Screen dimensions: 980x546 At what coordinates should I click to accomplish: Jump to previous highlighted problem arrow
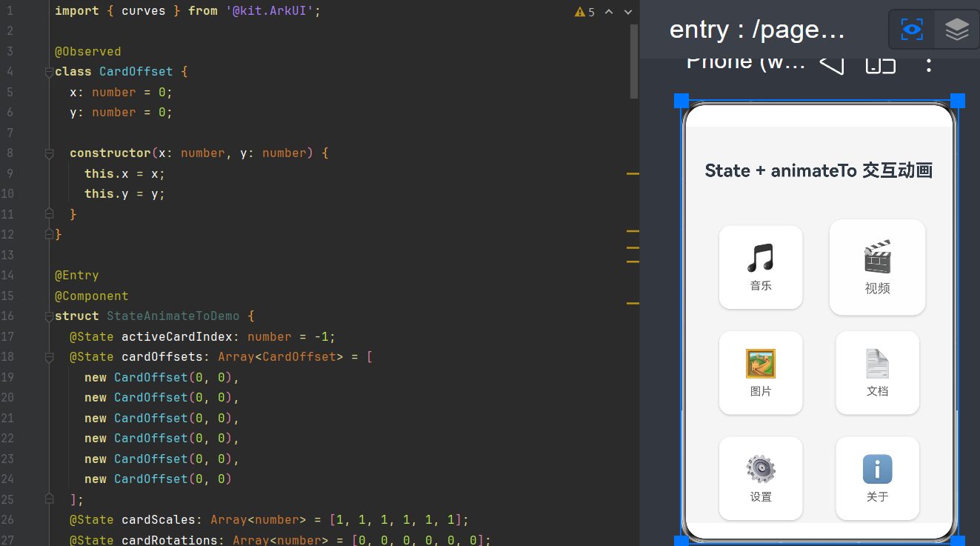pos(609,12)
